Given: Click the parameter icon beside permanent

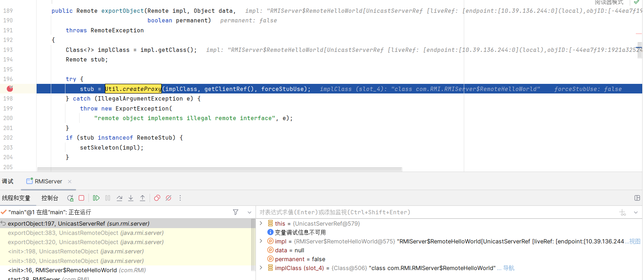Looking at the screenshot, I should tap(270, 259).
